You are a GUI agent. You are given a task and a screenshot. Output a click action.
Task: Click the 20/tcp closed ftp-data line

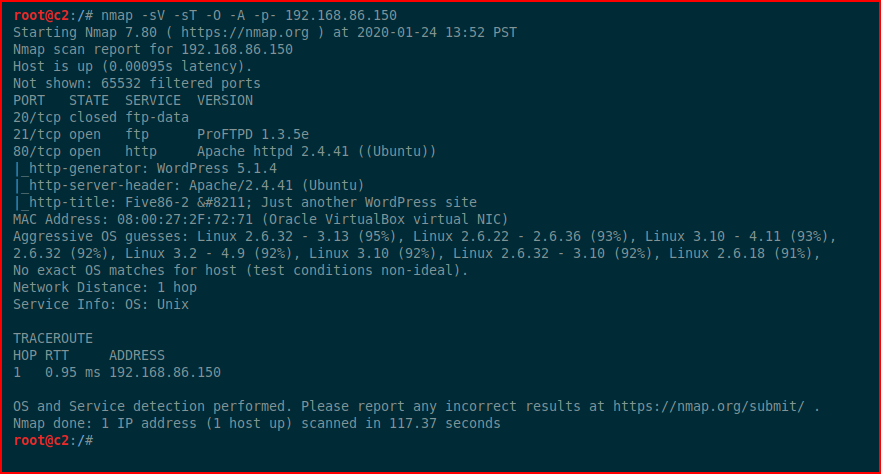point(101,117)
